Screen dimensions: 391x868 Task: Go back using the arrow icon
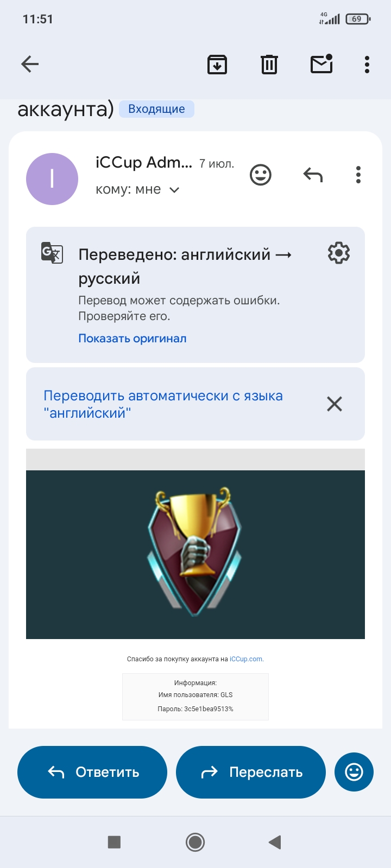click(30, 65)
